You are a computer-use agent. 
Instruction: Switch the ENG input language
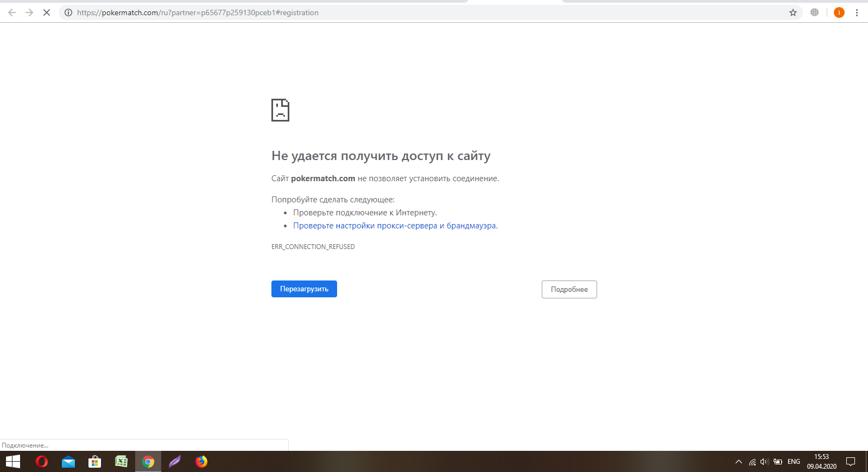pos(794,462)
